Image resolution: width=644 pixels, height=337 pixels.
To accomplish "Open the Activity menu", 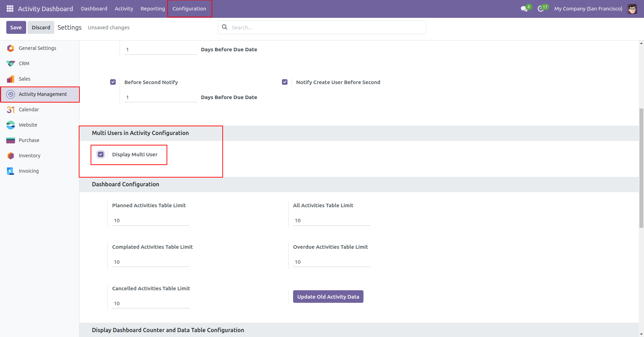I will pos(124,9).
